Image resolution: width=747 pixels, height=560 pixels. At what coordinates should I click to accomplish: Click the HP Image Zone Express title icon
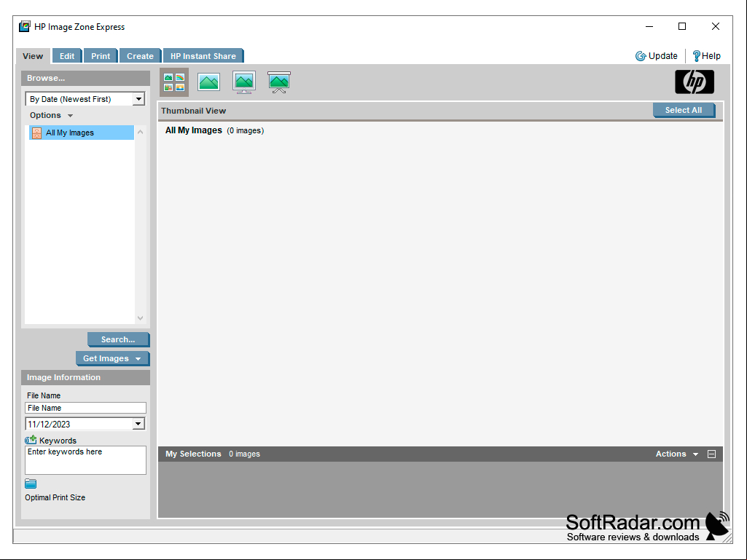(25, 27)
